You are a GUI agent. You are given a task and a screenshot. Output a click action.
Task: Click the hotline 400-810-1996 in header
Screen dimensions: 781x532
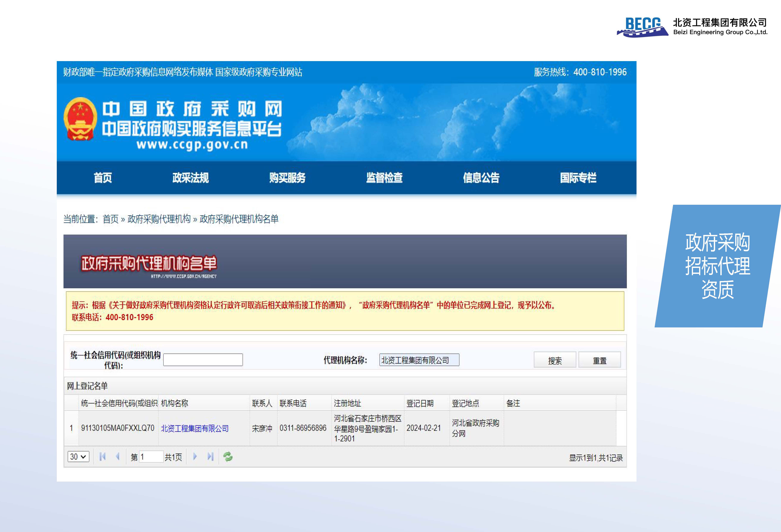[x=600, y=72]
